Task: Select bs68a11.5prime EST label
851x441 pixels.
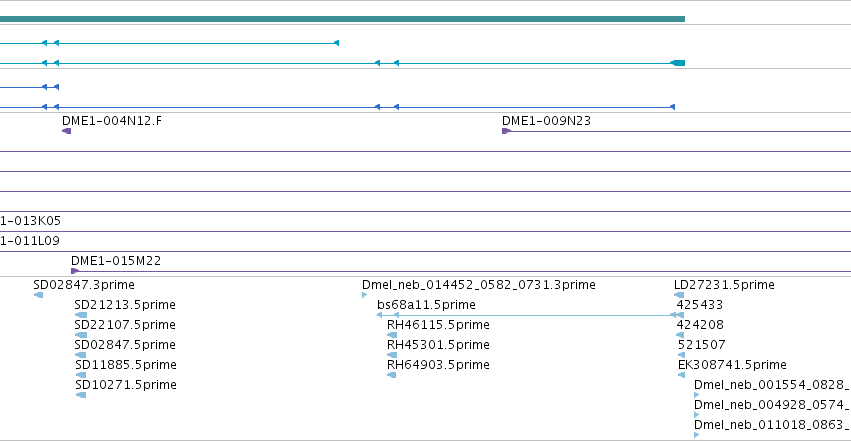Action: coord(426,305)
